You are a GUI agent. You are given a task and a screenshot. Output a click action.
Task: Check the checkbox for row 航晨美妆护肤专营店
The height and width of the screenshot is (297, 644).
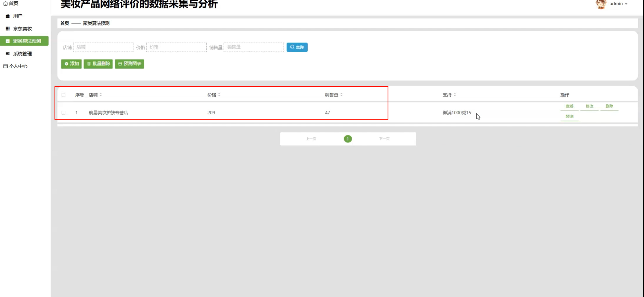pyautogui.click(x=64, y=113)
